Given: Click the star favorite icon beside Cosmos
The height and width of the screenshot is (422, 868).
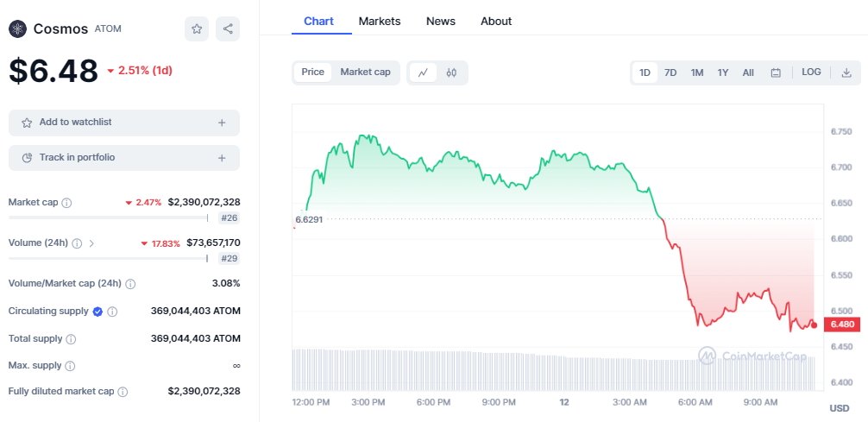Looking at the screenshot, I should coord(197,29).
